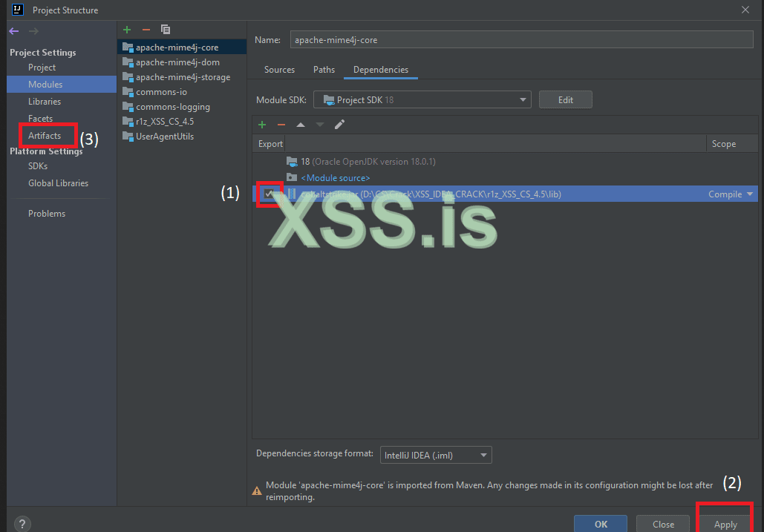Open the Module SDK dropdown
Image resolution: width=764 pixels, height=532 pixels.
[422, 99]
